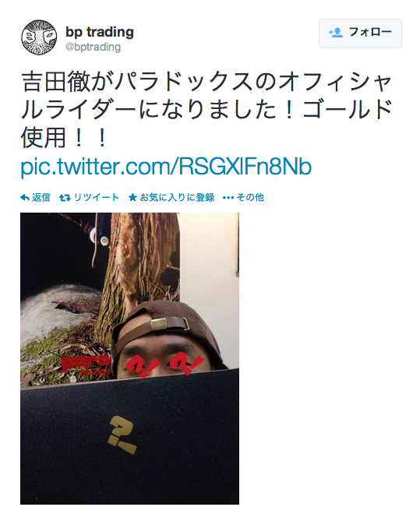Viewport: 420px width, 521px height.
Task: Choose the リツイート retweet label
Action: (x=97, y=198)
